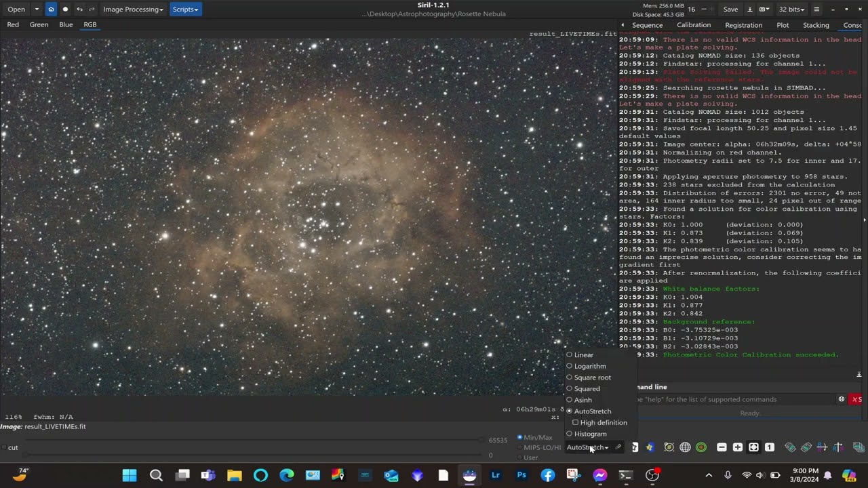
Task: Open the Registration tab
Action: [743, 25]
